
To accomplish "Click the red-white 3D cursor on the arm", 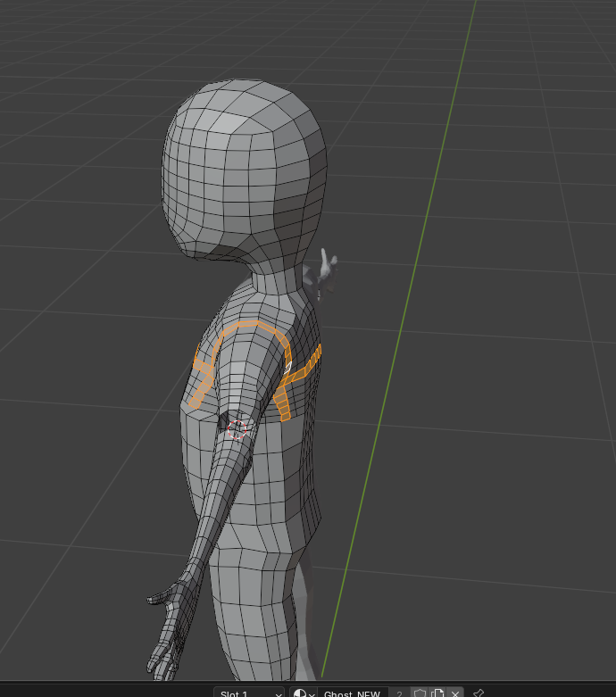I will point(237,429).
